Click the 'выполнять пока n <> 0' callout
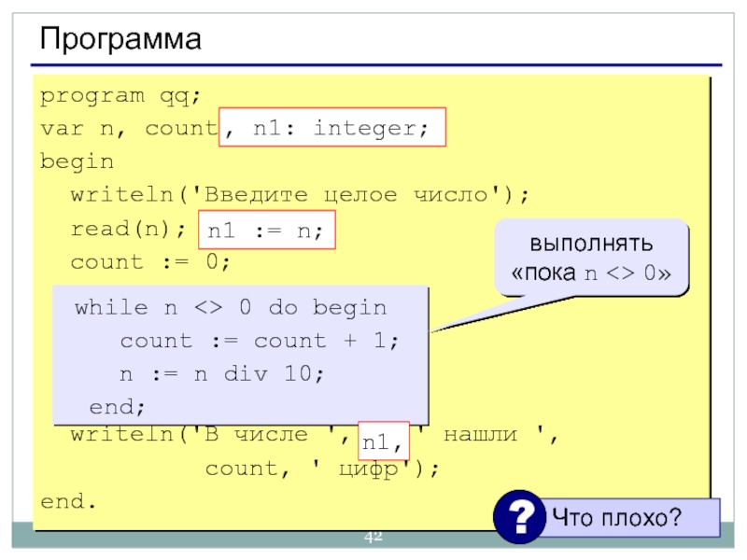Screen dimensions: 747x560 tap(591, 259)
